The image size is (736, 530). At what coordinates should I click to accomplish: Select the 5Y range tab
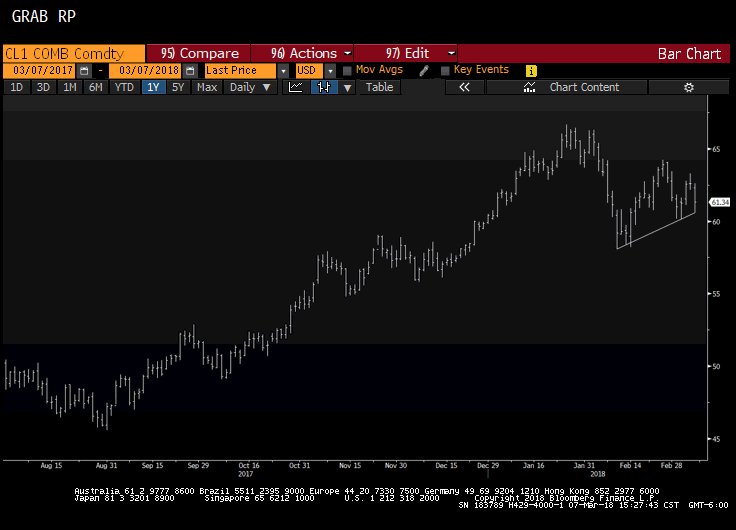(x=178, y=87)
